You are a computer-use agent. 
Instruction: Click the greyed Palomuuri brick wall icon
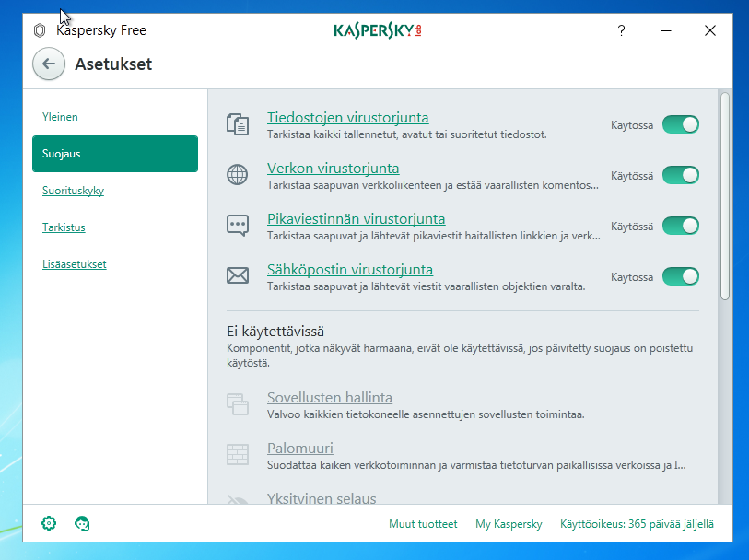click(x=238, y=454)
